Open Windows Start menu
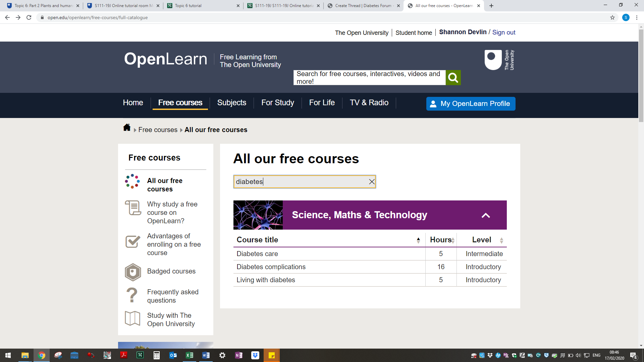Image resolution: width=644 pixels, height=362 pixels. point(8,355)
